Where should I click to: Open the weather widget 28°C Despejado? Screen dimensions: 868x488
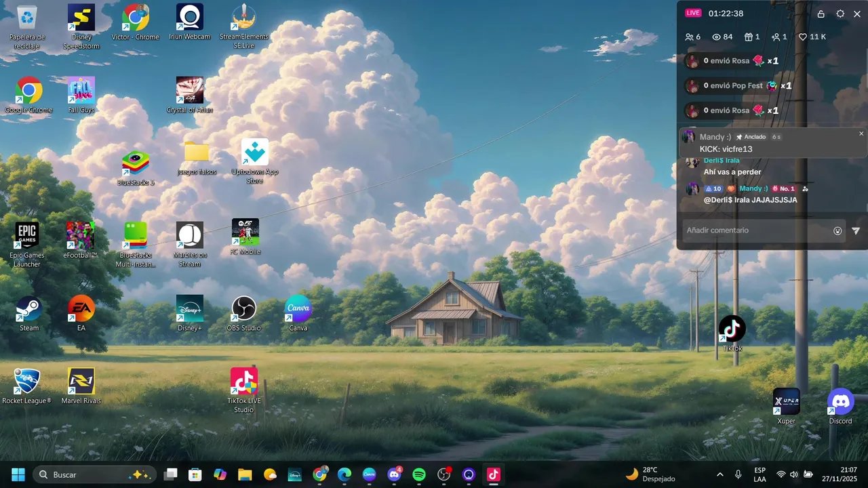pos(651,474)
